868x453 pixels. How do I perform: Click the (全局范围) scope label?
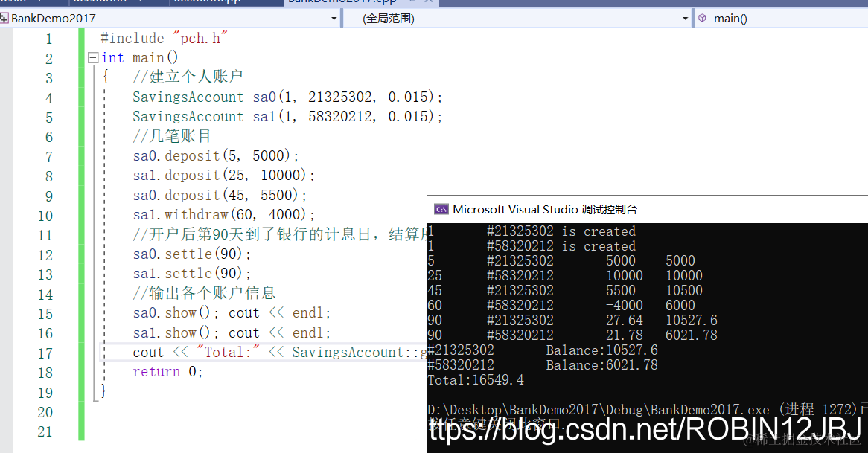click(389, 19)
